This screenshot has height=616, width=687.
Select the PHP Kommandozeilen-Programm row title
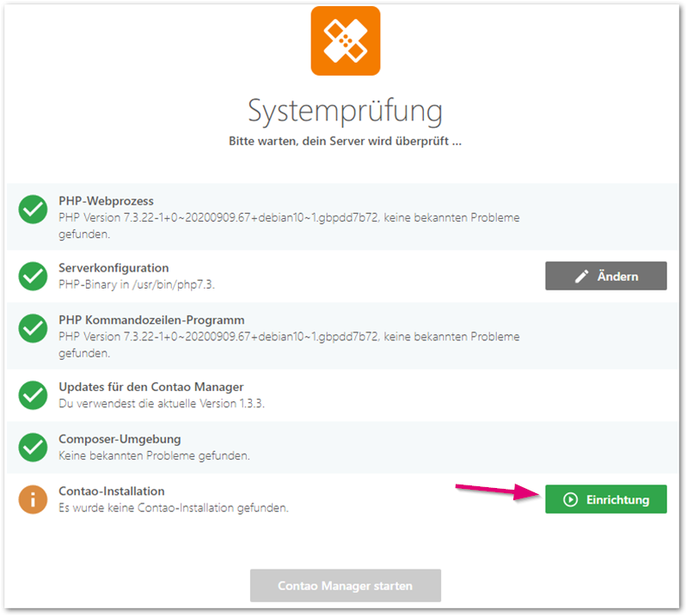pos(151,320)
